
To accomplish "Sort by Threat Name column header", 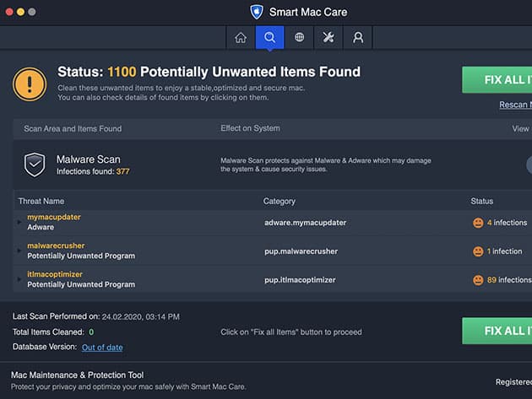I will pyautogui.click(x=41, y=202).
